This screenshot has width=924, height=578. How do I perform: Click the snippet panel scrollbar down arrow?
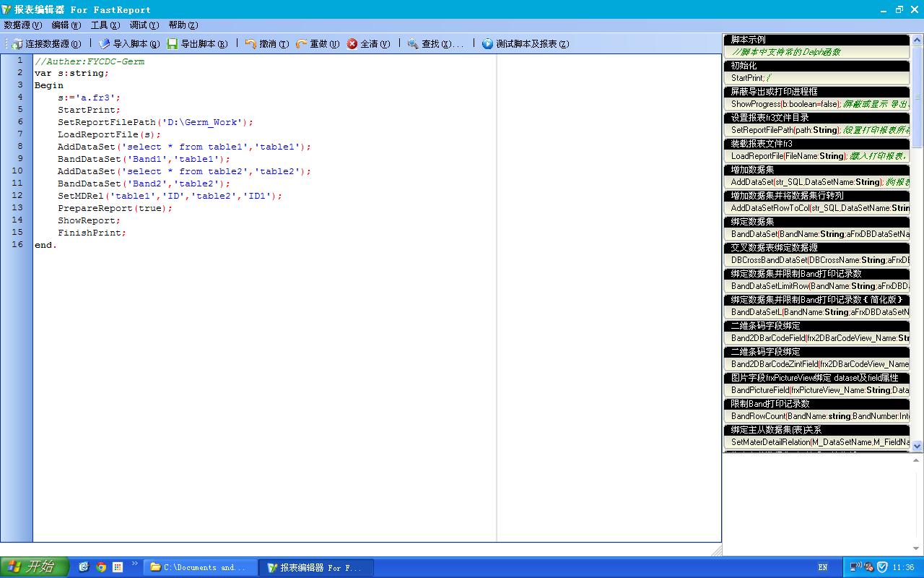918,447
